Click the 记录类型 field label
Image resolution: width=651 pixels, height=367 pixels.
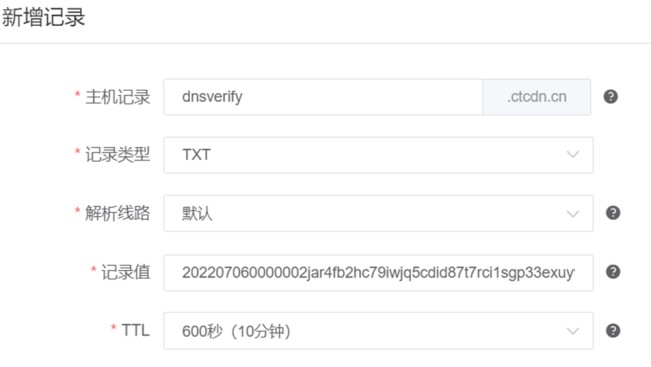point(117,155)
